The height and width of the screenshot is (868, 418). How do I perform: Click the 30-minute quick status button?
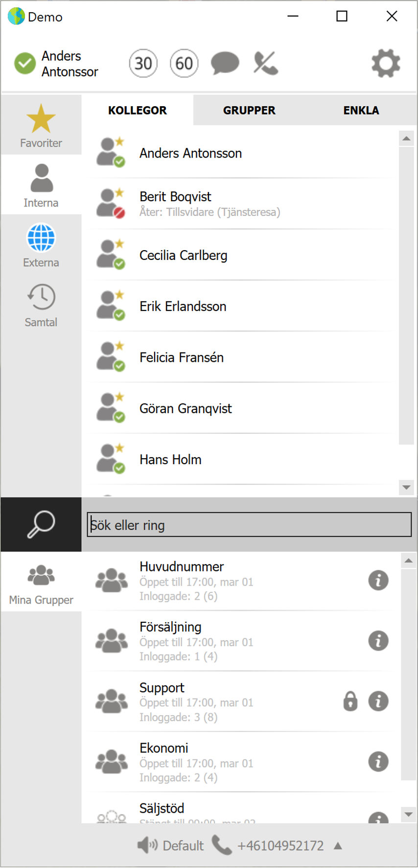143,63
